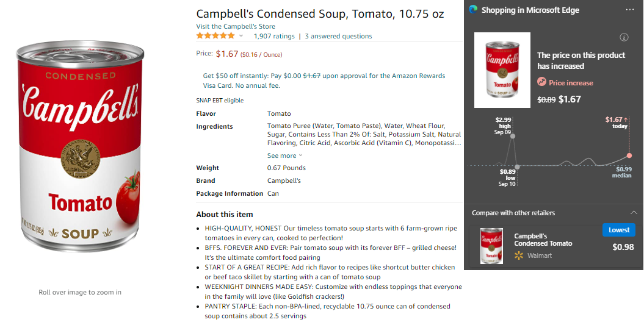Click today's $1.67 point on price graph
Image resolution: width=644 pixels, height=325 pixels.
pyautogui.click(x=629, y=155)
